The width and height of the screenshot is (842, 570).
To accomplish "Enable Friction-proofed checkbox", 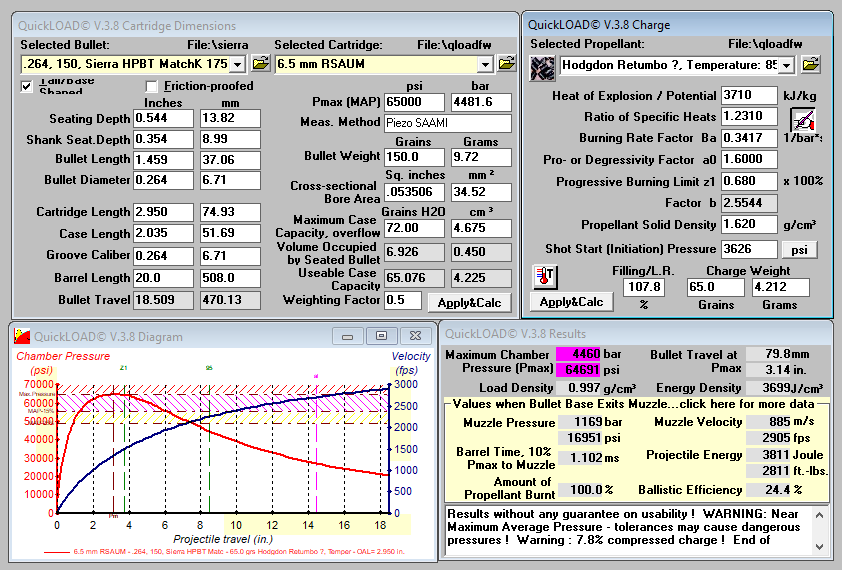I will [x=151, y=86].
